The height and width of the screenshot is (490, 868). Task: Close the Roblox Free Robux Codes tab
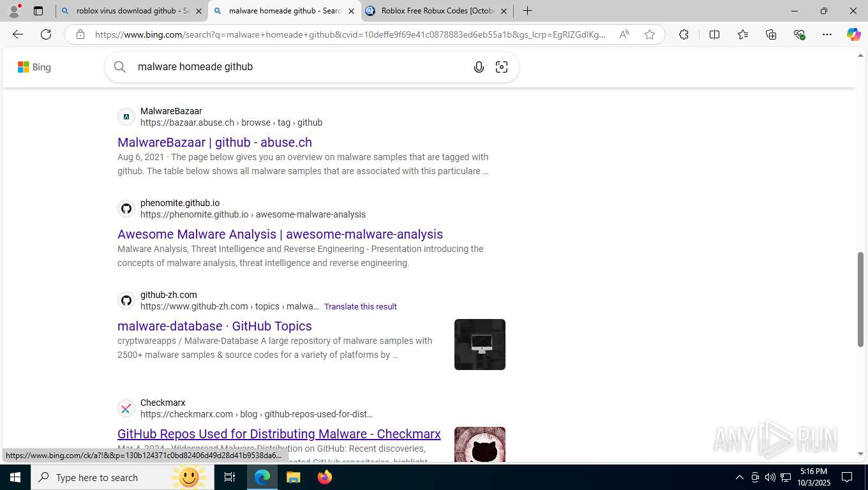504,11
